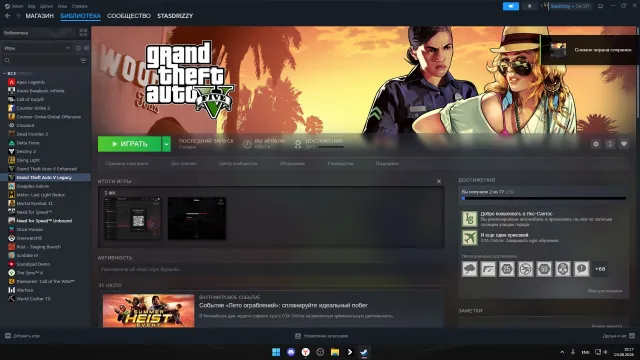Screen dimensions: 640x360
Task: Open the Steam menu
Action: (x=14, y=6)
